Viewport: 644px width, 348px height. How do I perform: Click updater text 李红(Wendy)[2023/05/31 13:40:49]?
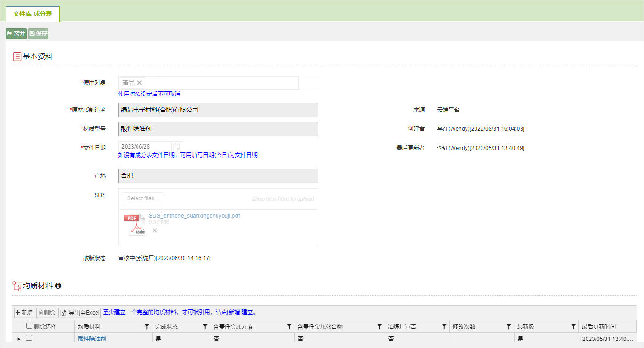click(x=481, y=148)
